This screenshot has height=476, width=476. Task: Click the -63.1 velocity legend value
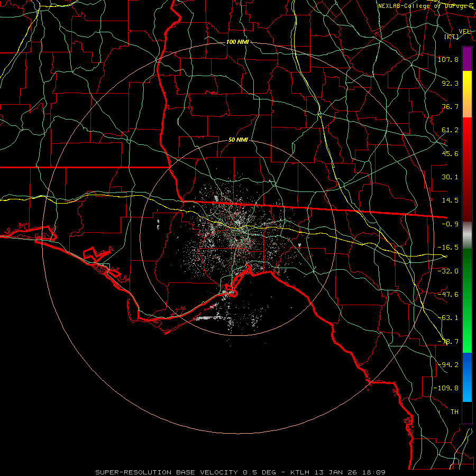pyautogui.click(x=448, y=318)
